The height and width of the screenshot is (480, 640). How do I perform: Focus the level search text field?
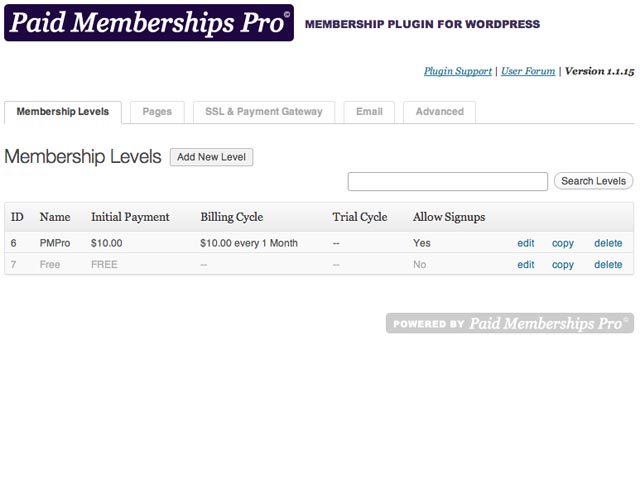click(448, 181)
